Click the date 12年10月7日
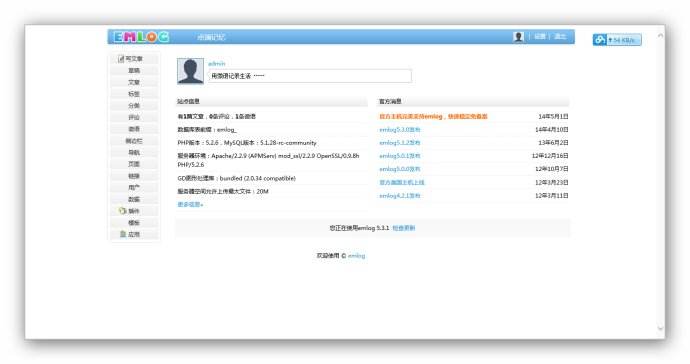690x364 pixels. [x=551, y=169]
